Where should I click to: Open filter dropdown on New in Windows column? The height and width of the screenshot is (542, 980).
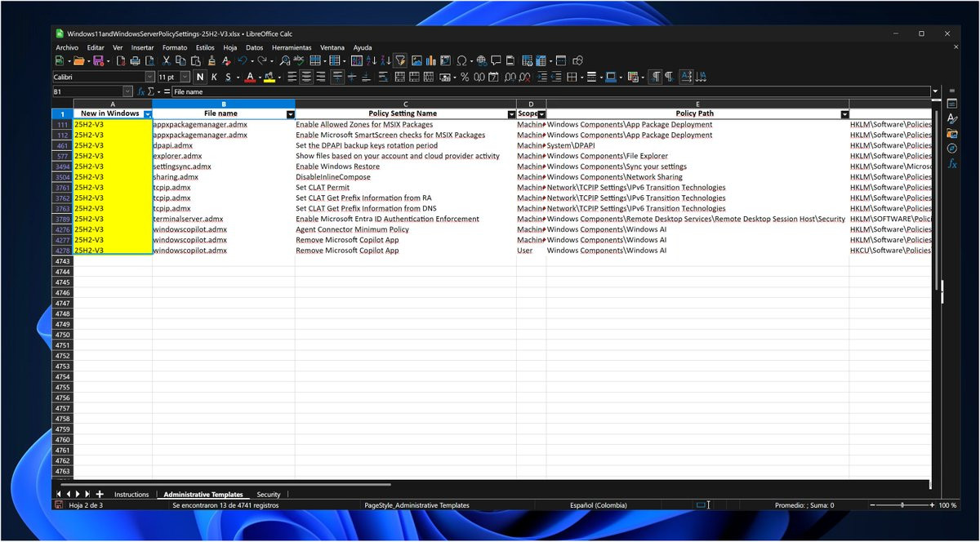coord(147,114)
